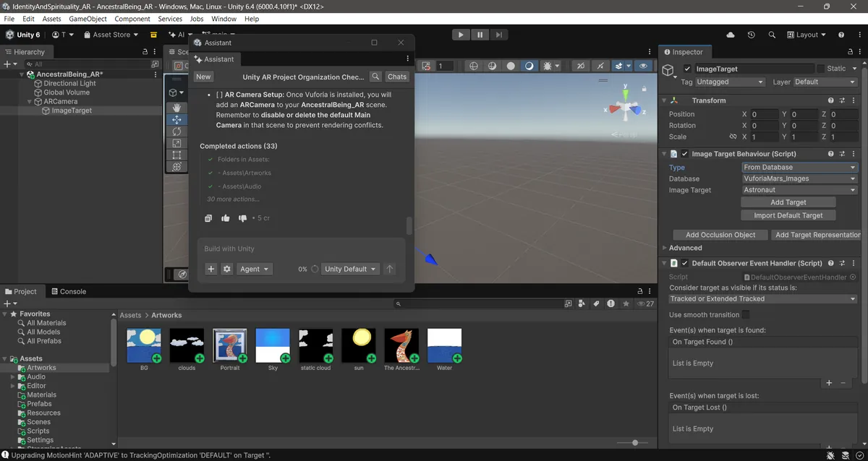
Task: Click Add Occlusion Object button
Action: coord(720,235)
